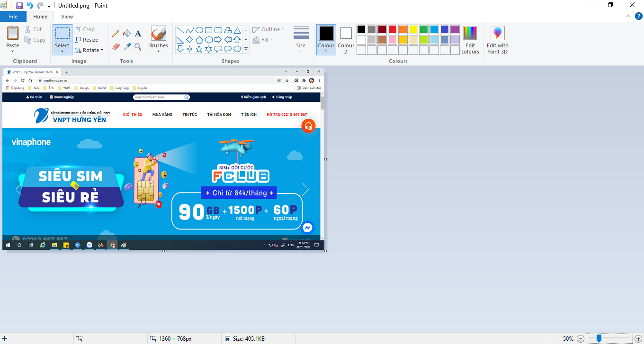Collapse the ribbon with the chevron

pyautogui.click(x=628, y=16)
